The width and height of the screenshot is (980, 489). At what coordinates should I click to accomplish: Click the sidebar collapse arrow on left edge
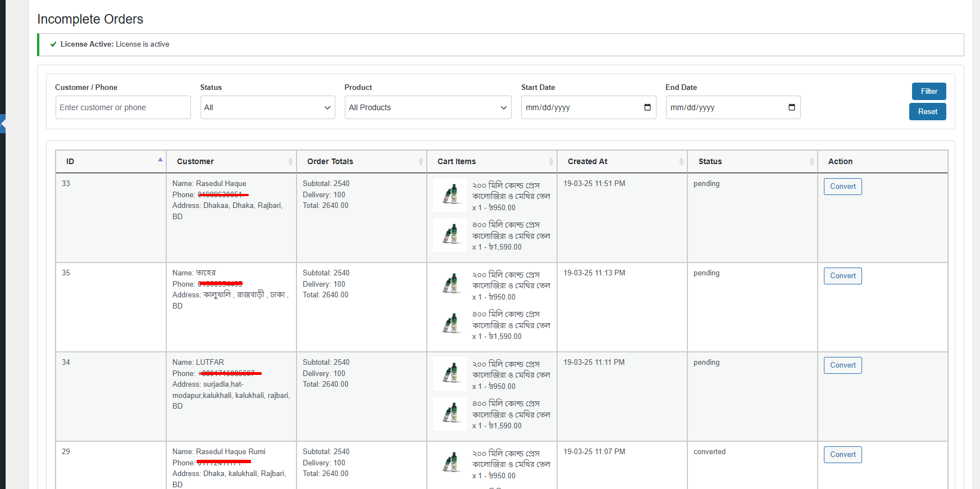[x=3, y=124]
